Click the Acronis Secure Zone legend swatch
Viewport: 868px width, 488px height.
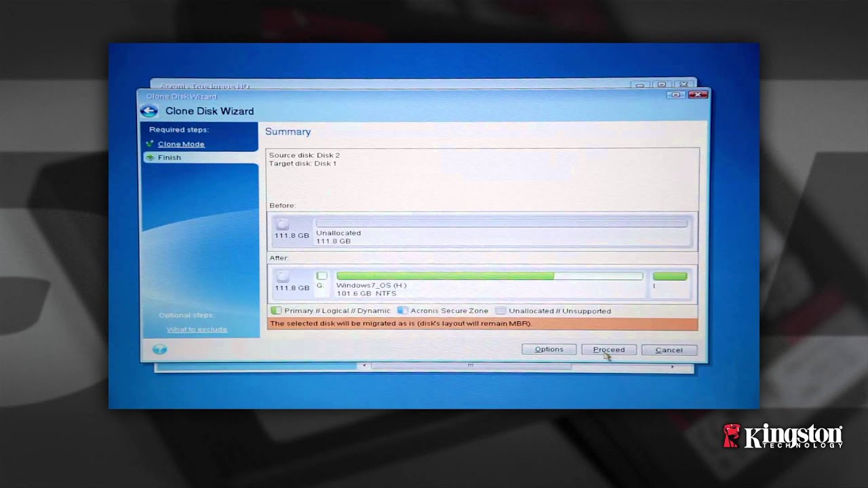(x=402, y=311)
